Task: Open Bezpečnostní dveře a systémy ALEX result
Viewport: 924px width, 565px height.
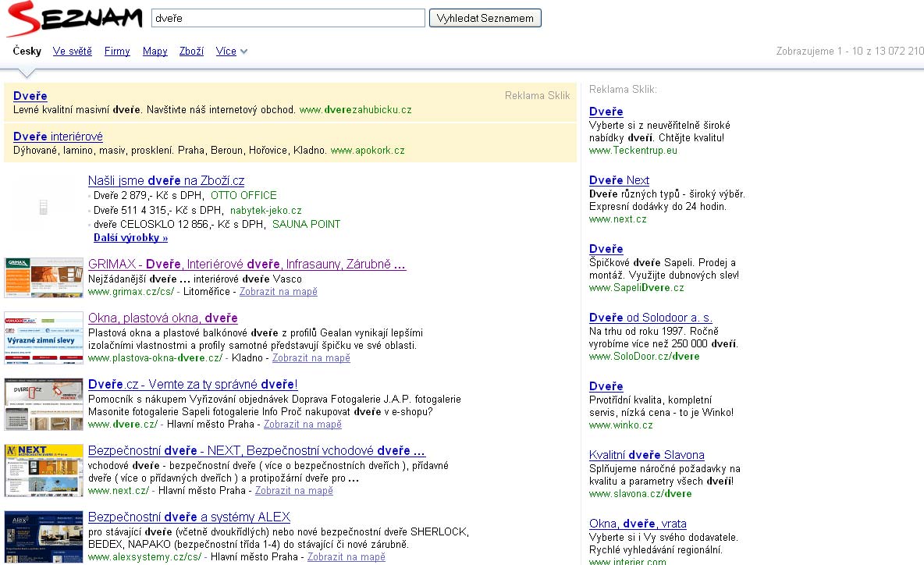Action: (x=189, y=517)
